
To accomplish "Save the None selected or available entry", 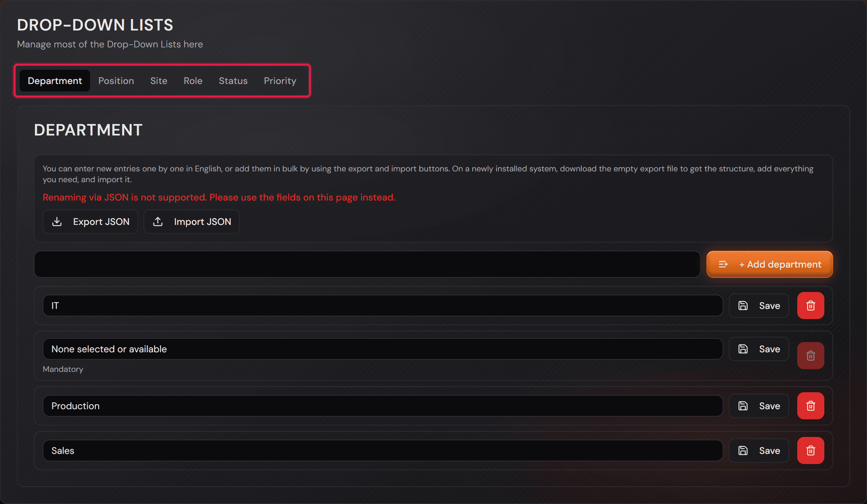I will (x=759, y=349).
